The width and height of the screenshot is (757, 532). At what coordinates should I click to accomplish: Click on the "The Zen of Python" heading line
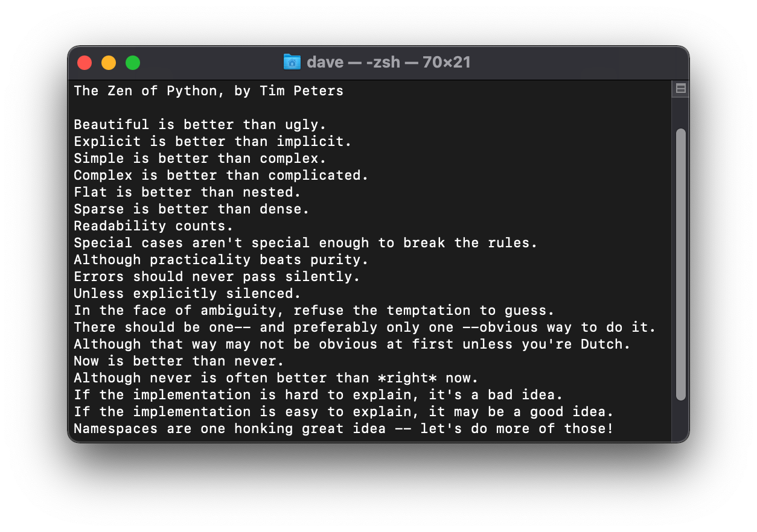tap(208, 91)
